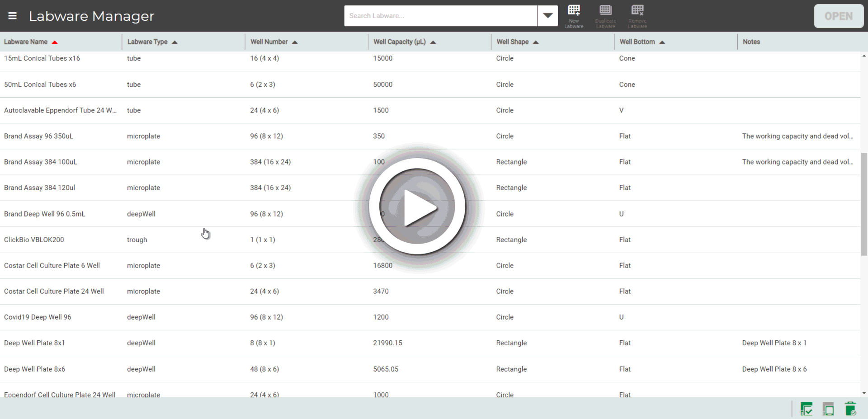Click the green checkmark layout icon in footer

coord(806,409)
